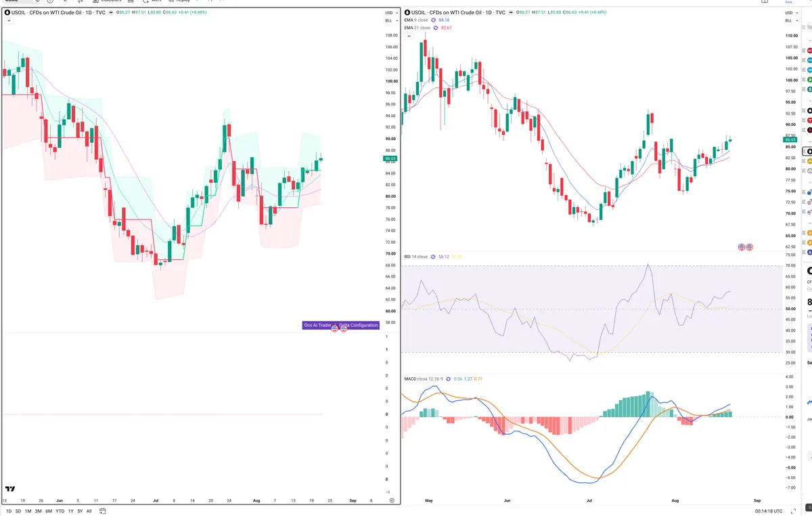Open the go-to-date calendar icon
Image resolution: width=812 pixels, height=516 pixels.
click(103, 511)
